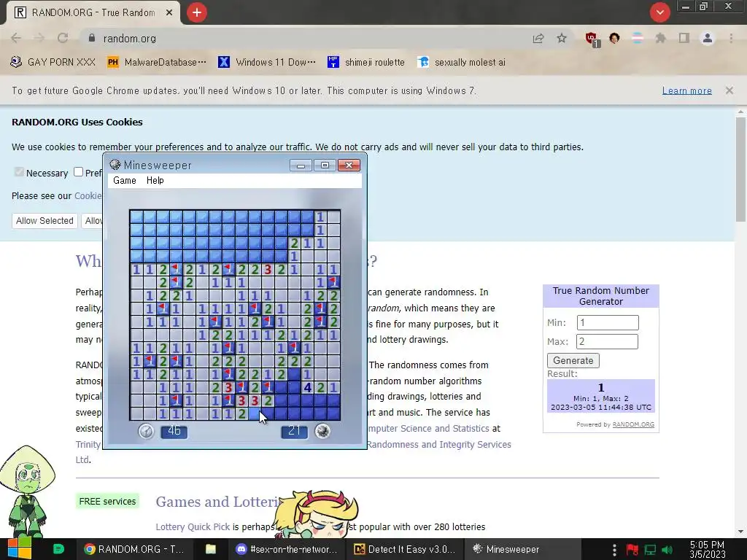
Task: Reload the current page
Action: tap(63, 38)
